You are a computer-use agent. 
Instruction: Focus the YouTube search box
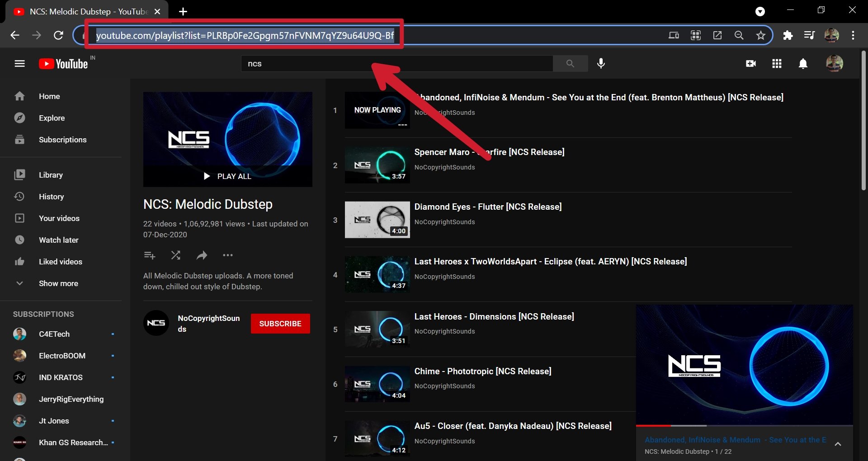[x=397, y=64]
